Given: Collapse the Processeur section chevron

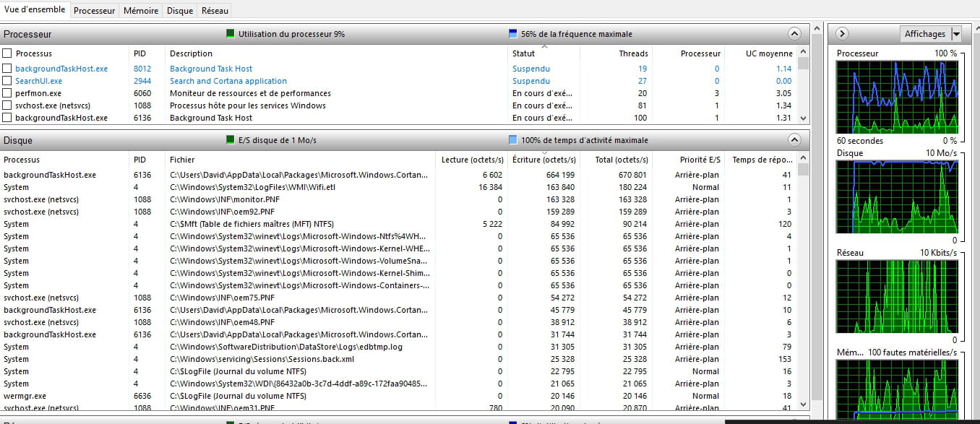Looking at the screenshot, I should pos(794,34).
